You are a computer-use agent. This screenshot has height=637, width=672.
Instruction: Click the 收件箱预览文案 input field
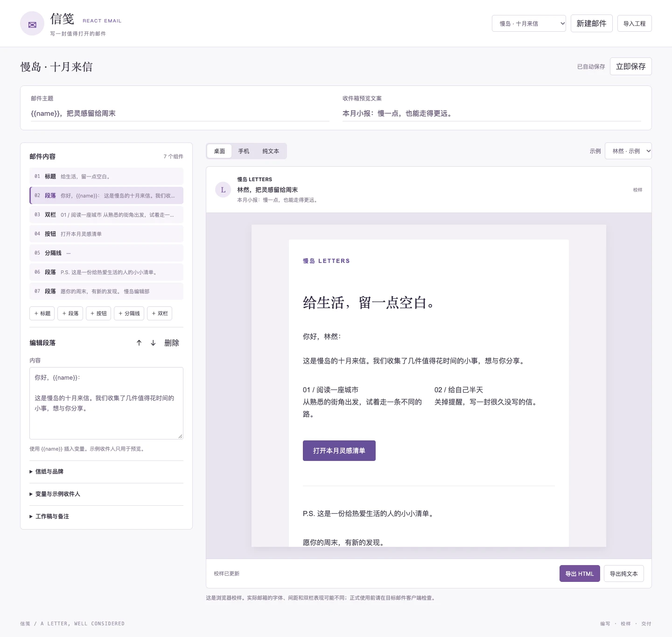pyautogui.click(x=492, y=113)
